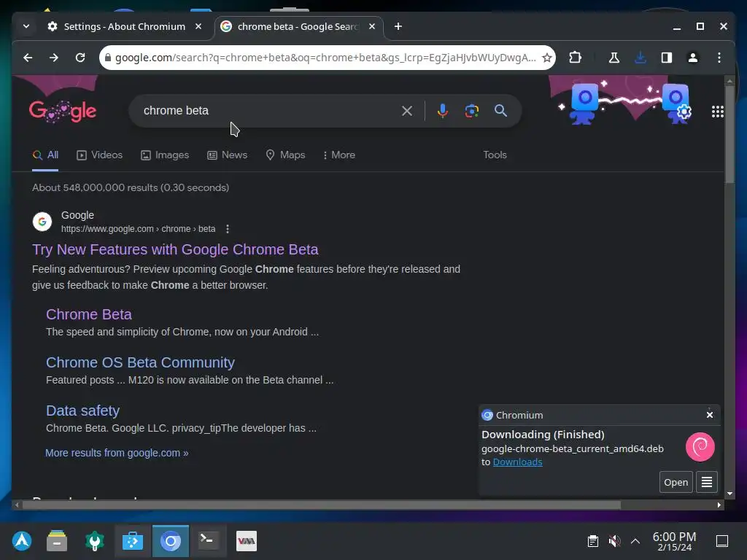
Task: Open result options three dots beside google.com URL
Action: coord(228,229)
